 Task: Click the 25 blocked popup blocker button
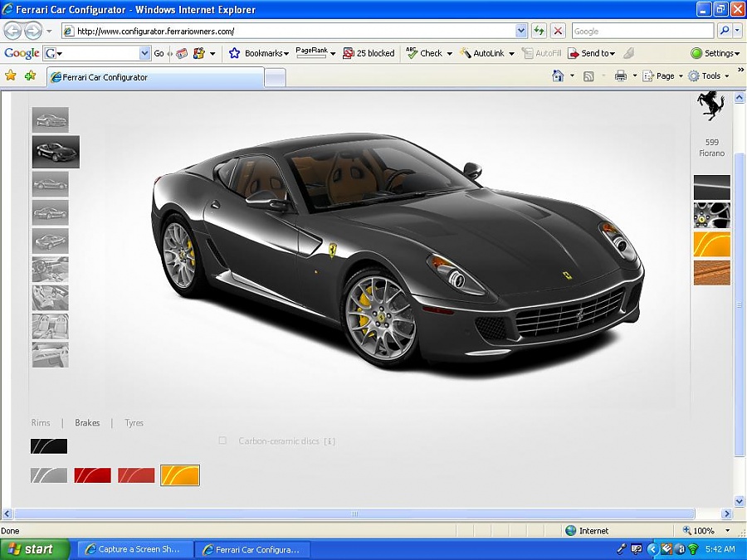point(369,53)
